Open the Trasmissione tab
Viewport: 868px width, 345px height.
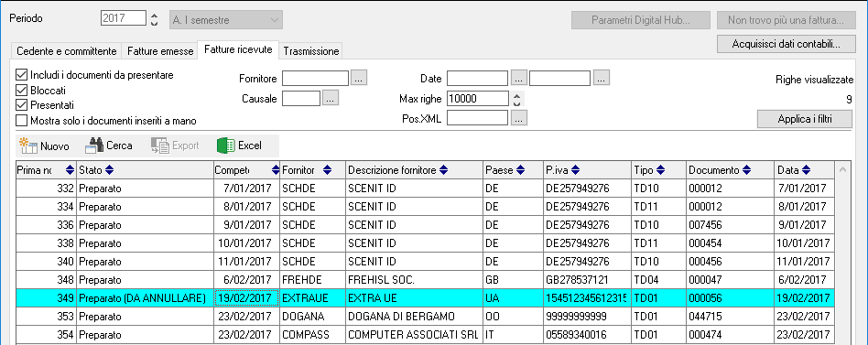click(310, 51)
